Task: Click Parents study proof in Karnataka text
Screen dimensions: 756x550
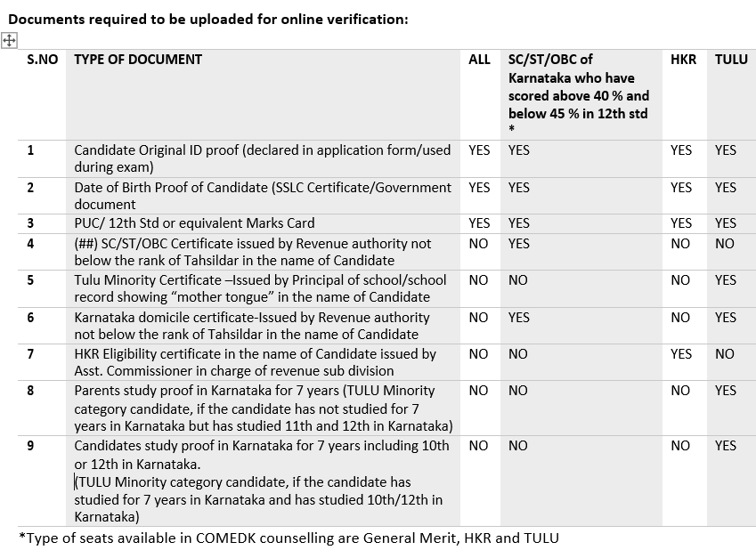Action: 264,408
